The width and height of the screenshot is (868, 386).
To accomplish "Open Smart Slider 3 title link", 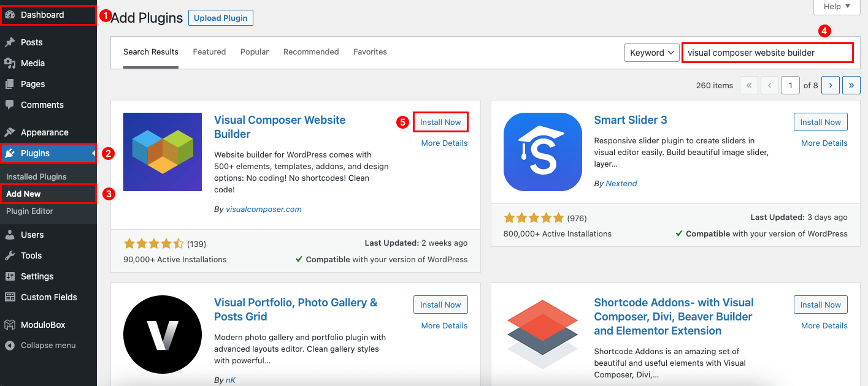I will point(631,120).
